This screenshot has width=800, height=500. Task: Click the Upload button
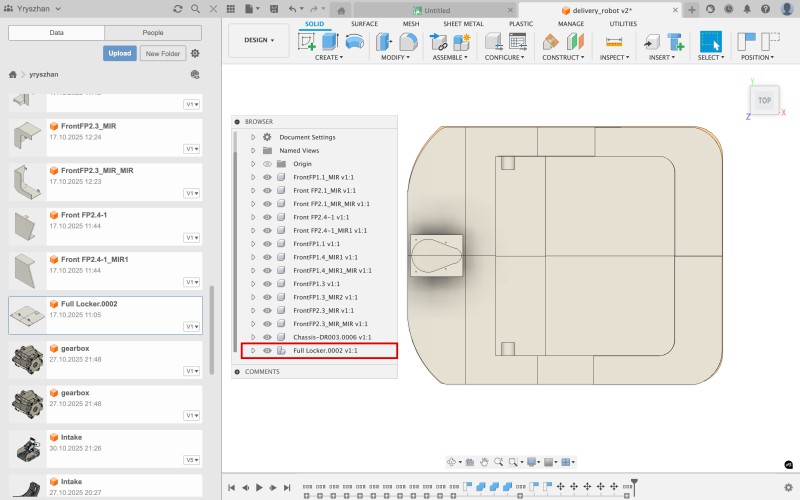120,53
